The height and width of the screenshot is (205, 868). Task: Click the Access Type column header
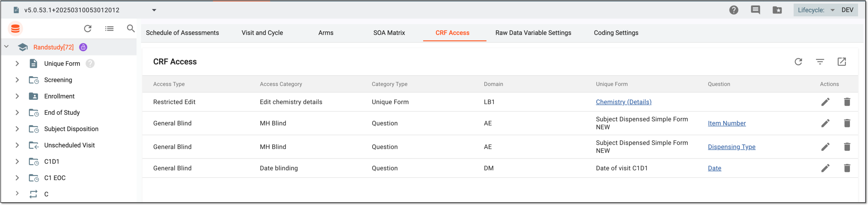point(169,84)
